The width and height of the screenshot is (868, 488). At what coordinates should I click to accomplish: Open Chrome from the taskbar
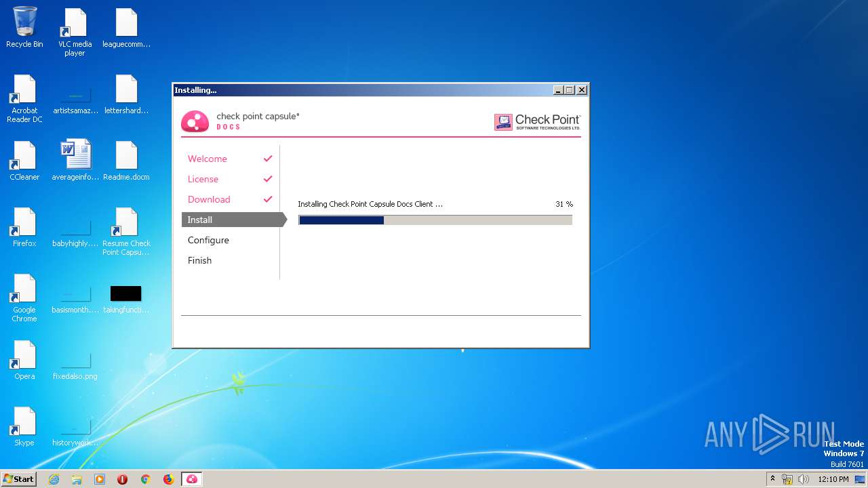click(145, 479)
